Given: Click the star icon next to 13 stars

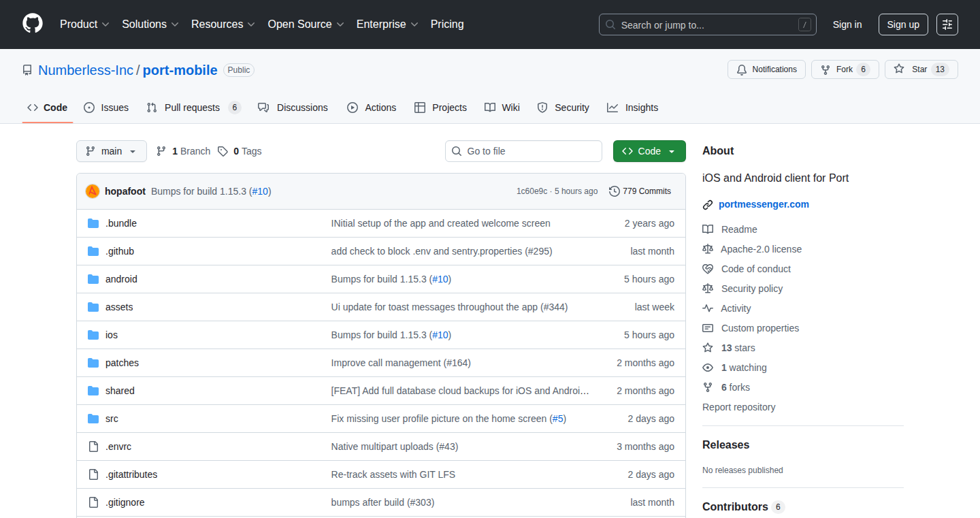Looking at the screenshot, I should point(708,348).
